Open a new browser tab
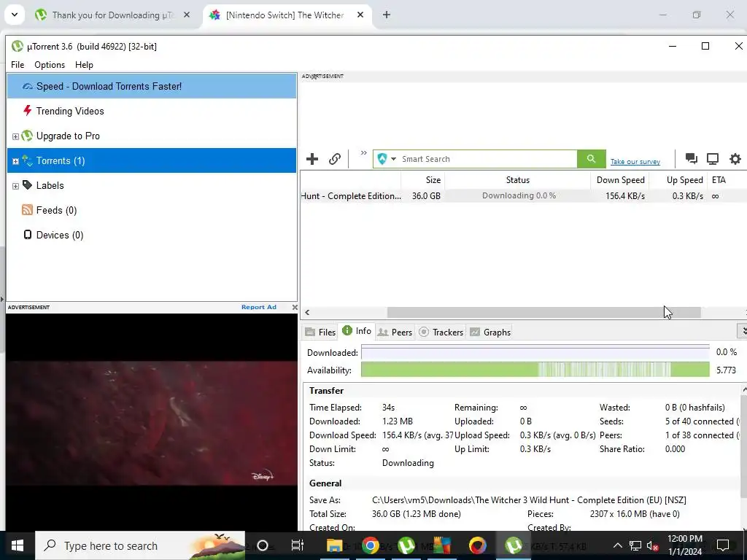 pyautogui.click(x=387, y=15)
